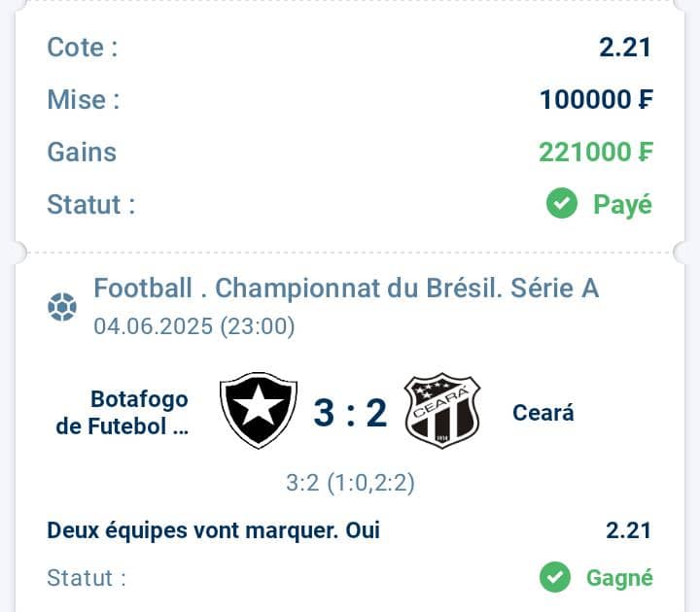The height and width of the screenshot is (612, 700).
Task: Click the Botafogo club crest logo
Action: coord(259,410)
